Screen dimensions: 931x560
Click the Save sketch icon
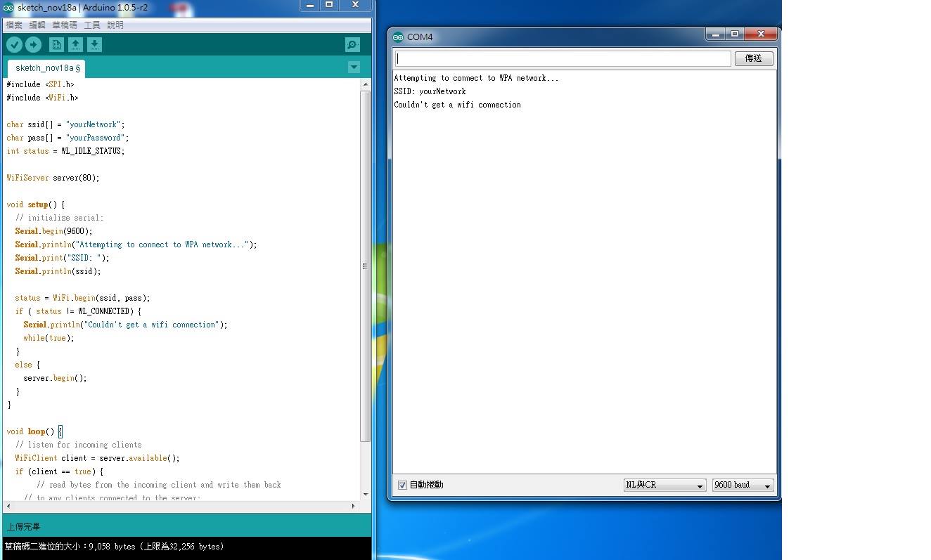(x=94, y=45)
